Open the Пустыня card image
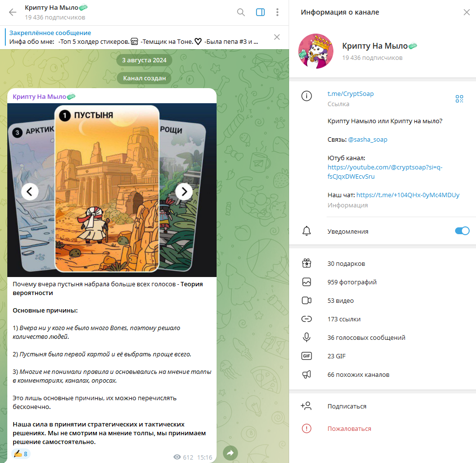The height and width of the screenshot is (463, 476). tap(107, 188)
